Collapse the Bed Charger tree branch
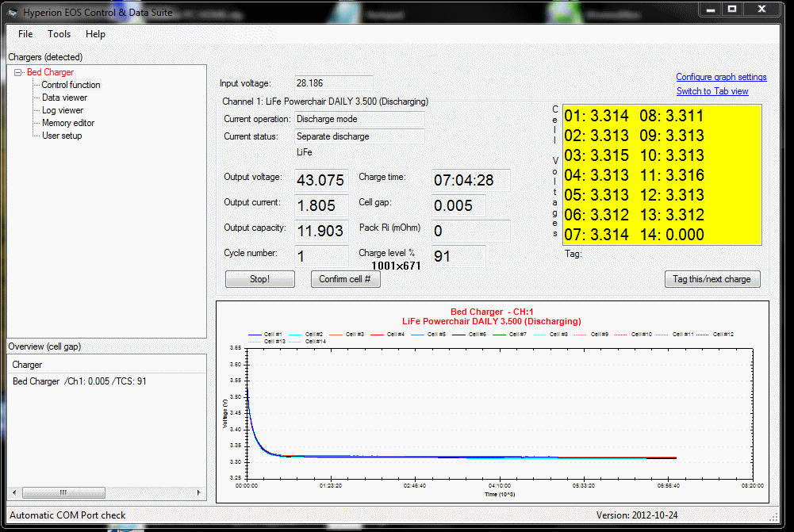This screenshot has width=794, height=532. (x=17, y=71)
